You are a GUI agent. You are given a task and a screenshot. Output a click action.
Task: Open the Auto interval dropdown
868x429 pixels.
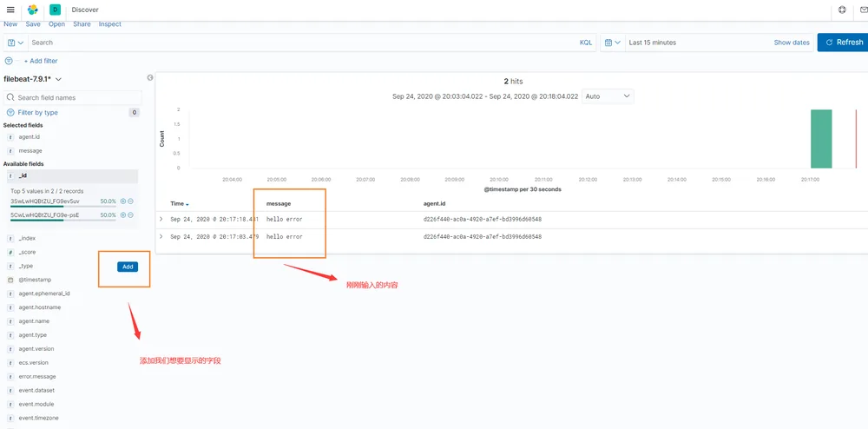tap(608, 96)
